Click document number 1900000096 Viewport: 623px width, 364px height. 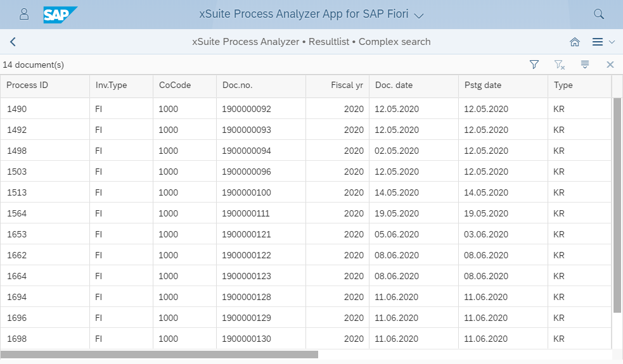(x=247, y=172)
